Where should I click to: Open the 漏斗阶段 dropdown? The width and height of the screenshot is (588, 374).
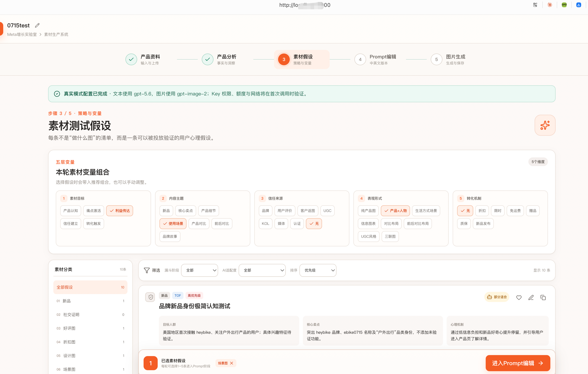coord(200,271)
